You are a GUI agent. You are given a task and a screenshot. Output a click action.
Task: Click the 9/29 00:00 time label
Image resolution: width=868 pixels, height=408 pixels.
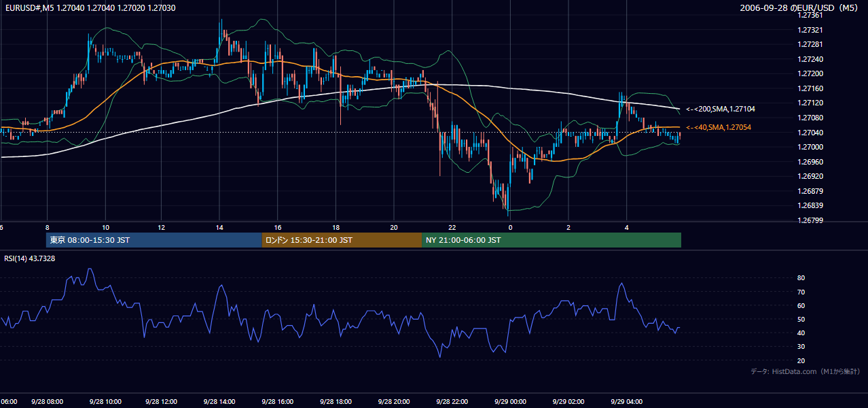coord(511,401)
